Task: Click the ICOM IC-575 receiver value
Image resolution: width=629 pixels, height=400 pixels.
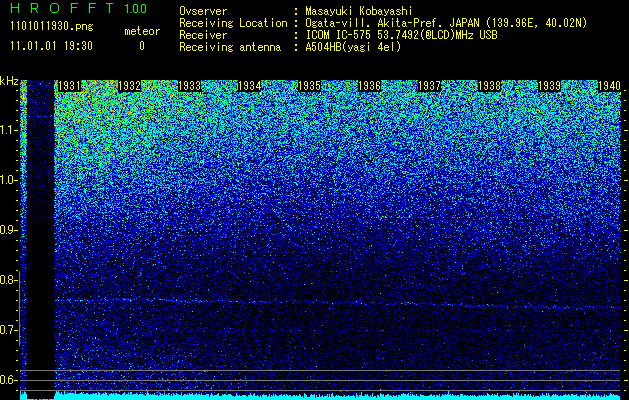Action: (401, 35)
